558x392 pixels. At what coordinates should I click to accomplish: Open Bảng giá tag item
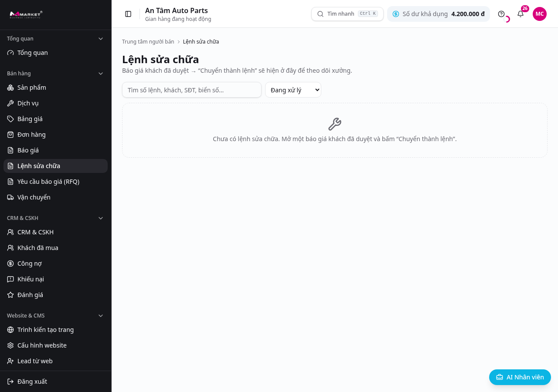(x=55, y=119)
